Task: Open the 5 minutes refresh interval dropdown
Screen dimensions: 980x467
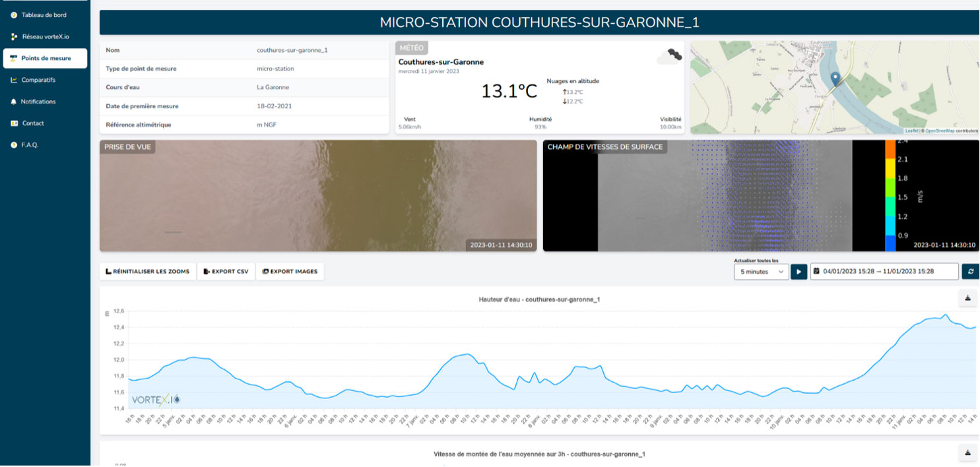Action: pos(762,272)
